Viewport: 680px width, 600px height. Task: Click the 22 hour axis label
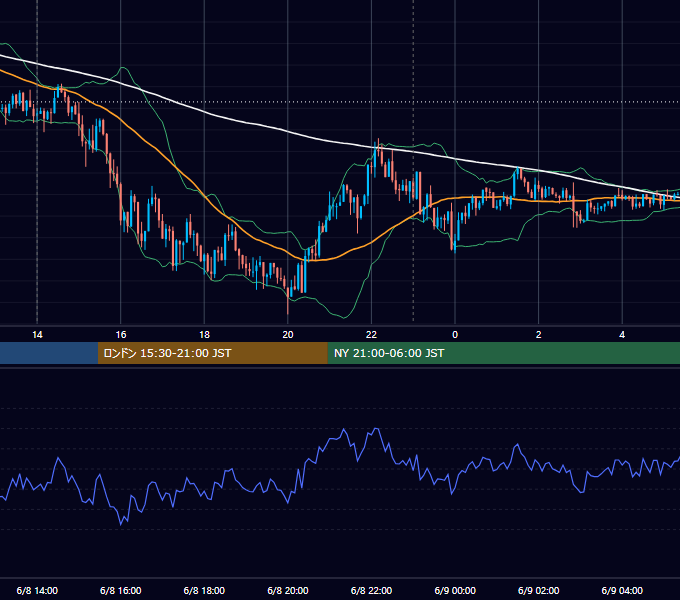371,335
